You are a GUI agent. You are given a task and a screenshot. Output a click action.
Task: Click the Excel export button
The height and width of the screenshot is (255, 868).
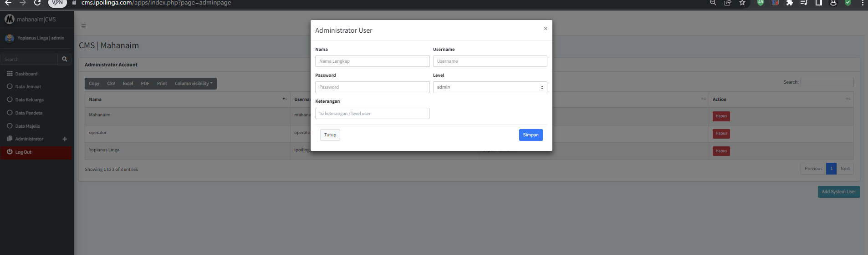click(128, 84)
